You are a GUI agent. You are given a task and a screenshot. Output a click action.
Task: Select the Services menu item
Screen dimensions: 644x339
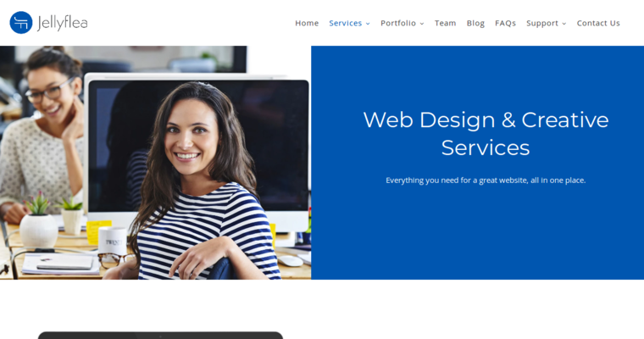click(346, 23)
